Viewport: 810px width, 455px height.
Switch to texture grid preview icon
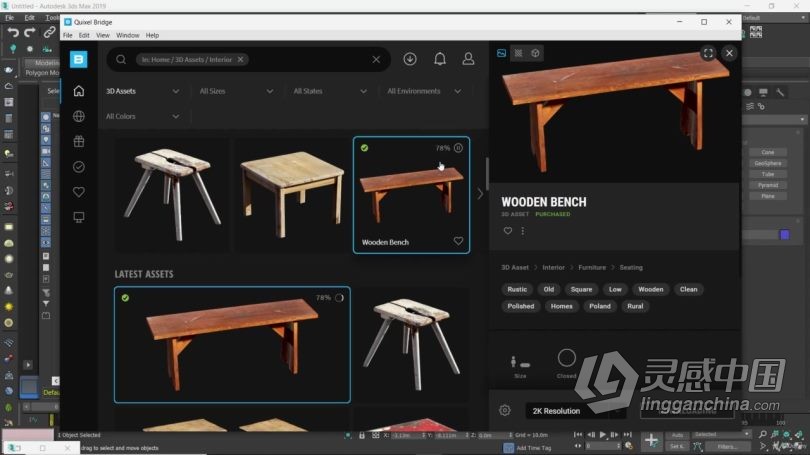(518, 53)
